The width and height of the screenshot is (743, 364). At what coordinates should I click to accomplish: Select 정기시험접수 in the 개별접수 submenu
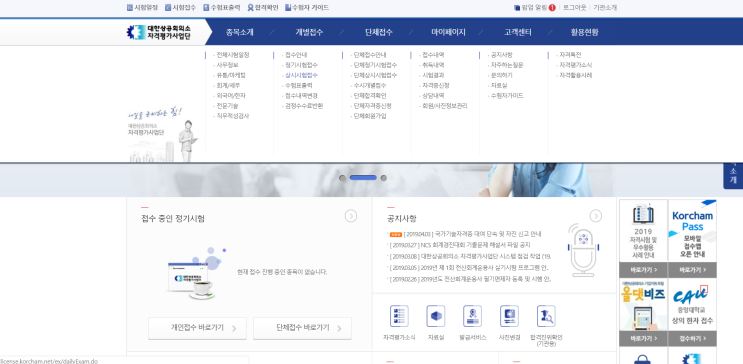[301, 65]
